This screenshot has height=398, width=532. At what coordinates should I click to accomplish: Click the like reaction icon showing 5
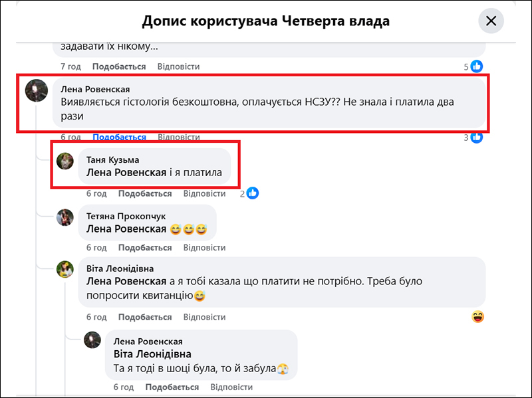[x=477, y=66]
